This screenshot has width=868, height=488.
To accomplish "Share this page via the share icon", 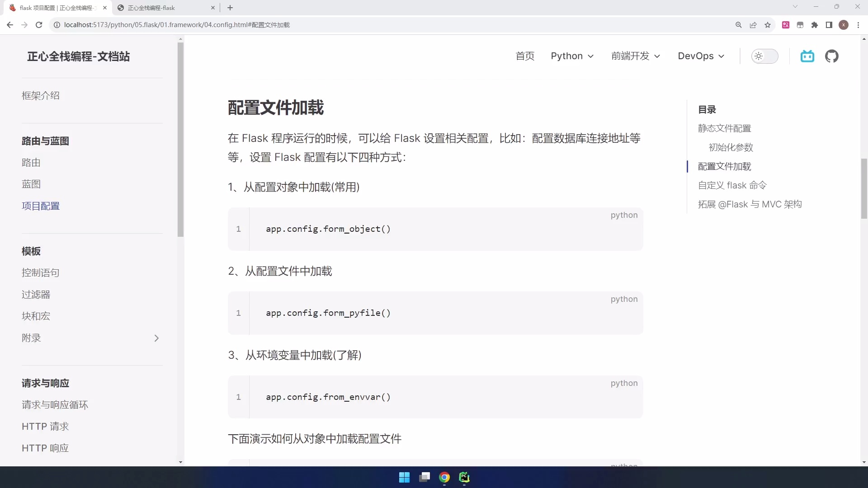I will [x=753, y=25].
